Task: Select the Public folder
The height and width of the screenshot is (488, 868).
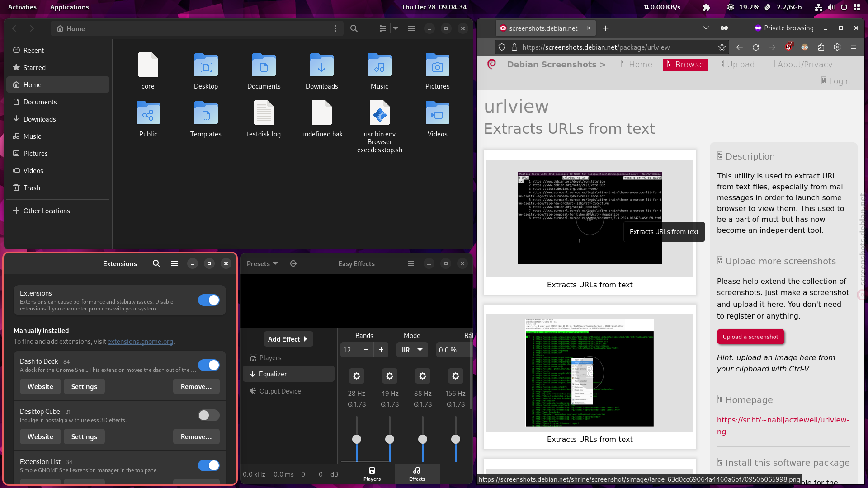Action: [x=148, y=119]
